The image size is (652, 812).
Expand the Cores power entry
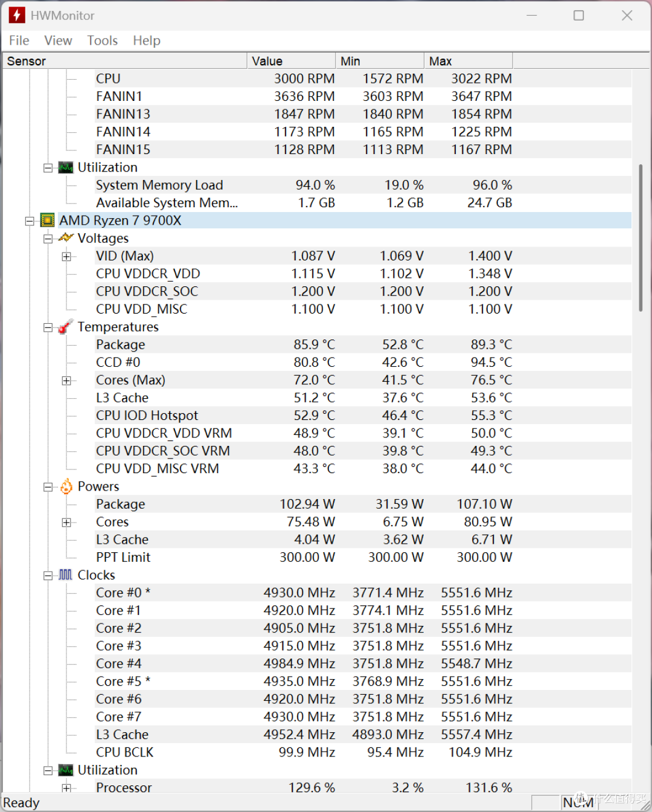point(66,523)
